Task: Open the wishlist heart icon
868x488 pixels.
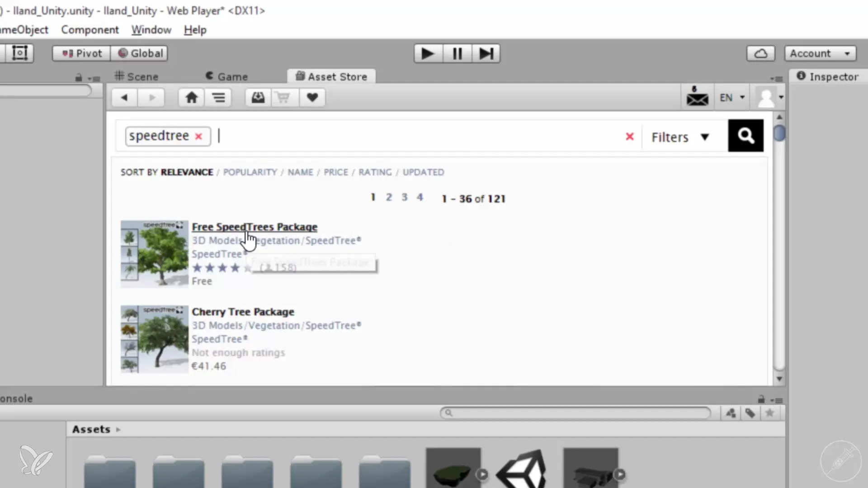Action: pos(312,98)
